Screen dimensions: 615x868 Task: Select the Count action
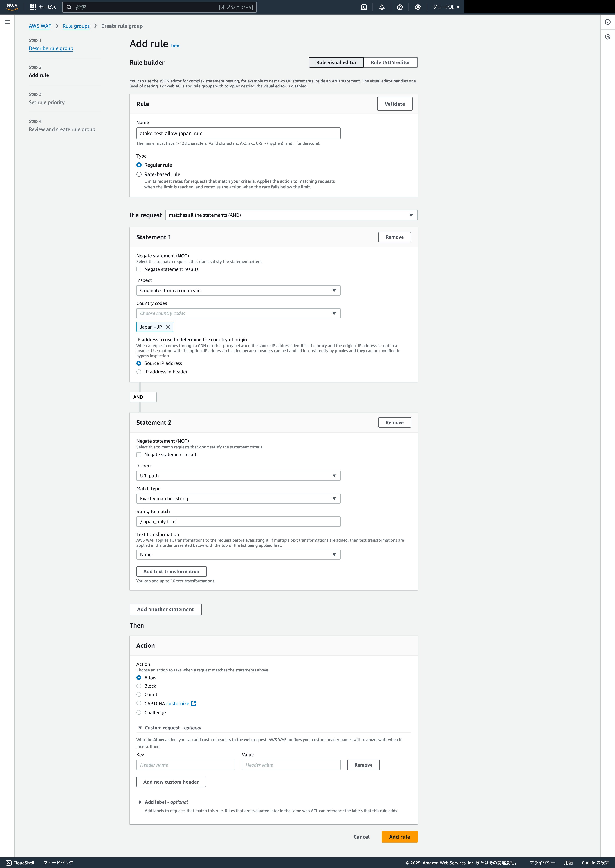click(x=139, y=694)
